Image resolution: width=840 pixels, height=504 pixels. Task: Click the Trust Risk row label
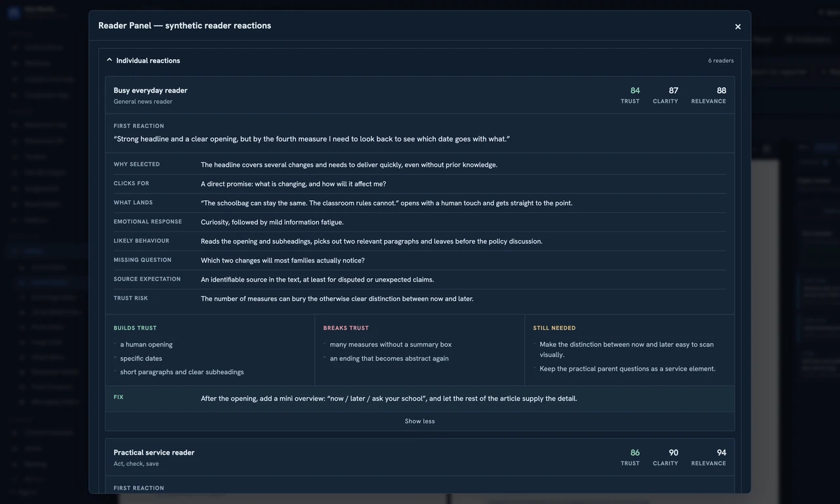[x=131, y=299]
